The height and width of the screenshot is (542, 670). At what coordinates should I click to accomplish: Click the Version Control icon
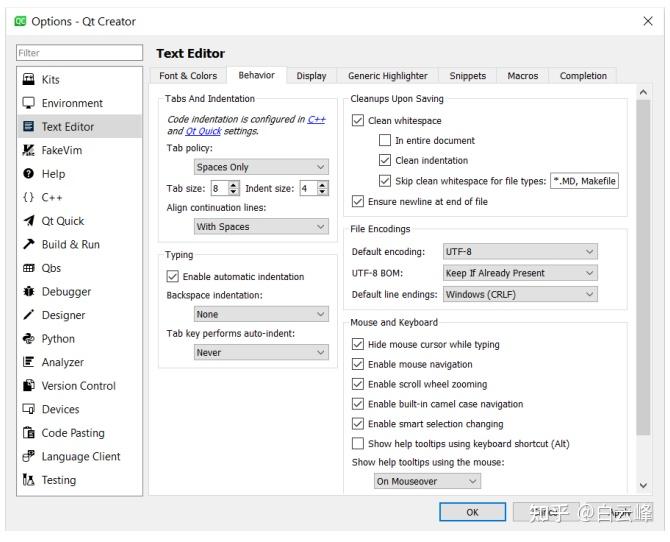[x=28, y=386]
